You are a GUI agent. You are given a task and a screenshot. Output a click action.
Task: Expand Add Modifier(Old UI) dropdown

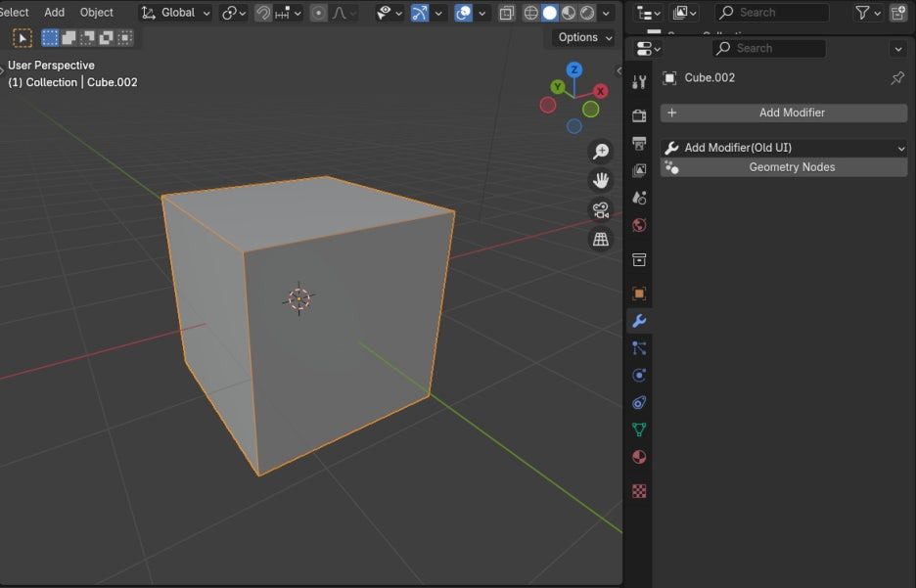[x=784, y=148]
